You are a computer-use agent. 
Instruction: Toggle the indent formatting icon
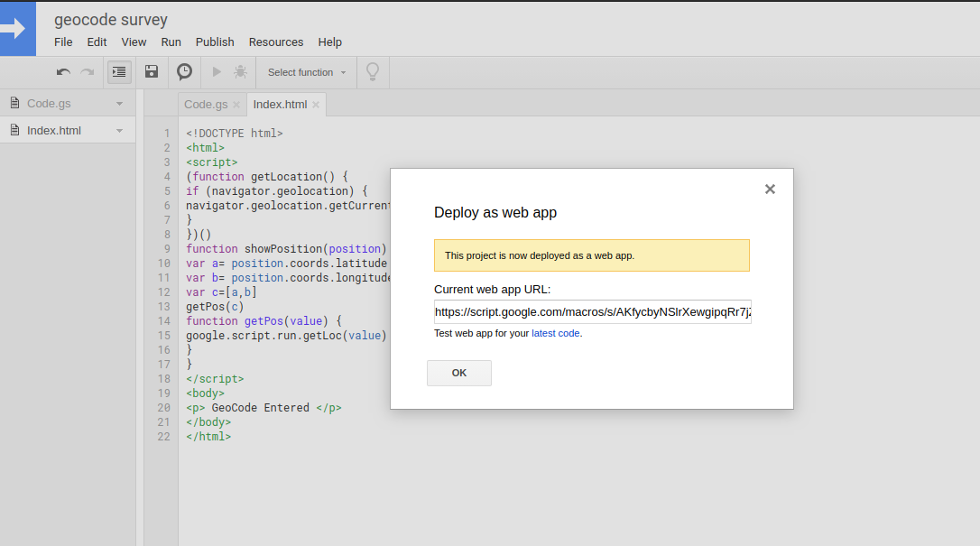(x=119, y=72)
